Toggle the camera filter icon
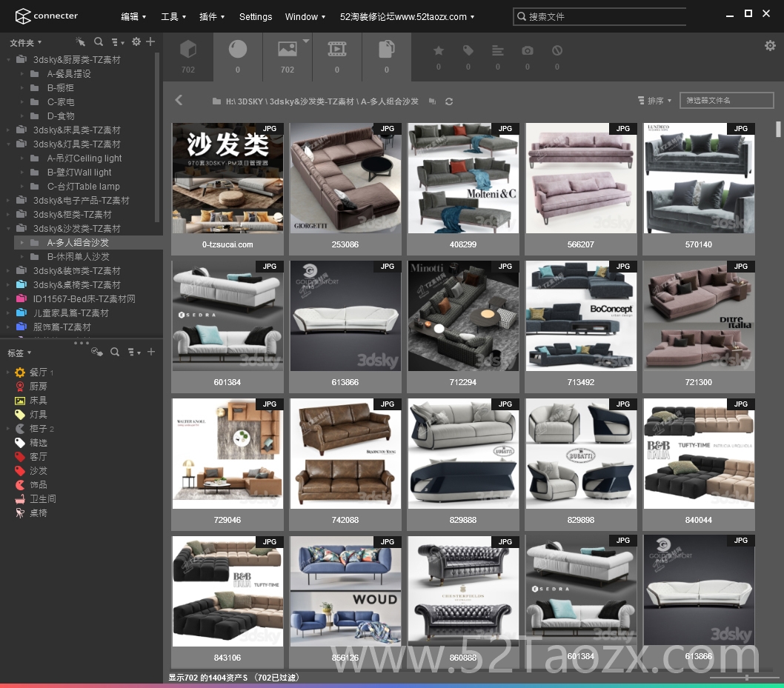 [x=528, y=50]
